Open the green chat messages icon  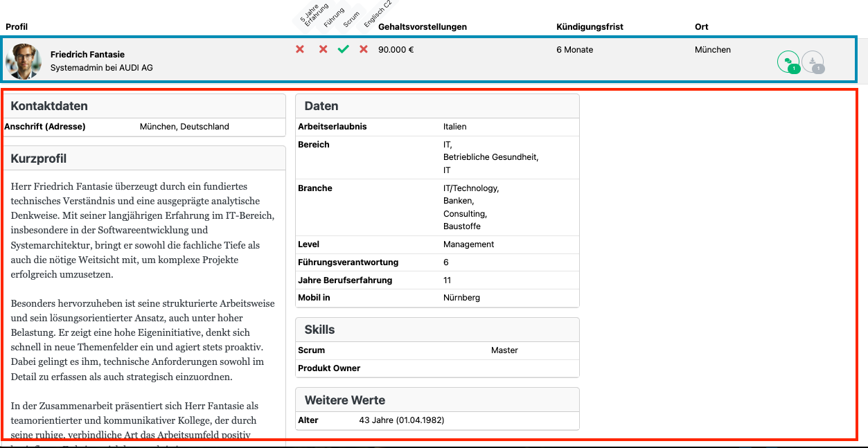(788, 62)
